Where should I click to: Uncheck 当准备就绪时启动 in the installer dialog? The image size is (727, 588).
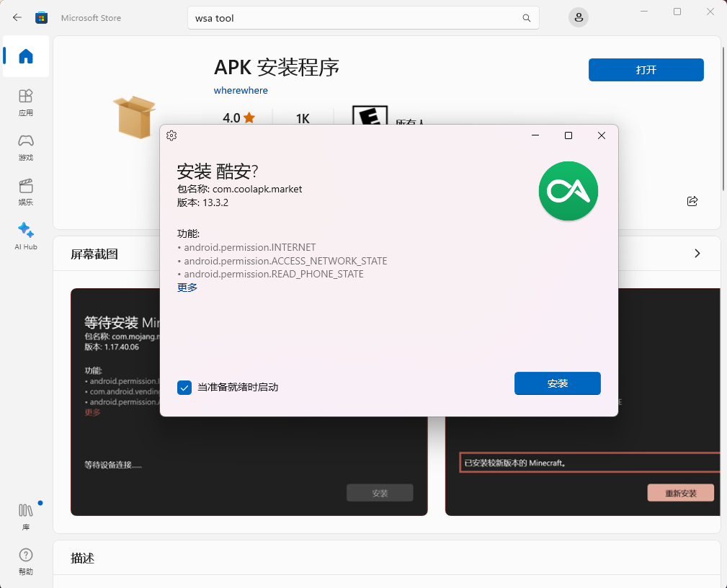point(184,388)
